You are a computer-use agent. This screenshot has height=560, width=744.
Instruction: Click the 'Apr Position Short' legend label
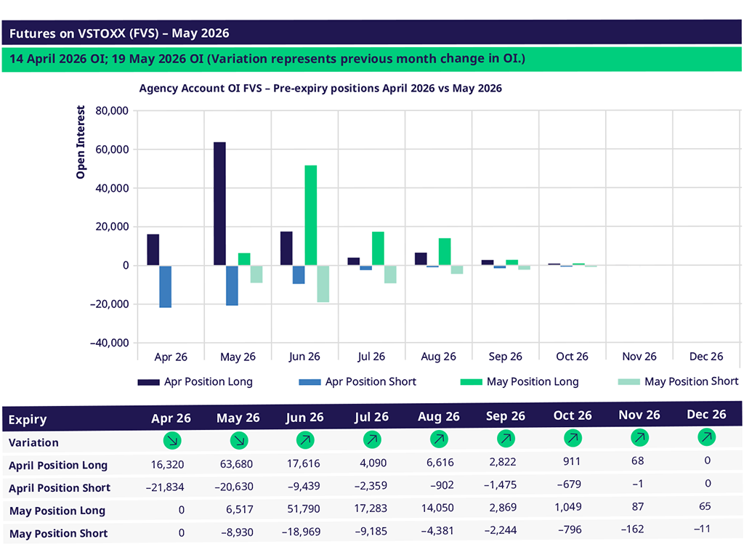[371, 382]
